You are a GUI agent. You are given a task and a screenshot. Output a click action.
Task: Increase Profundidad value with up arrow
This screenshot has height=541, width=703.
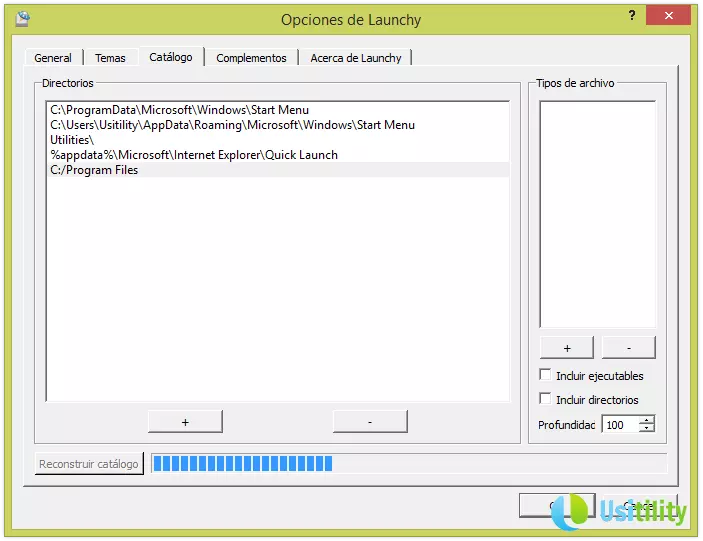coord(646,420)
